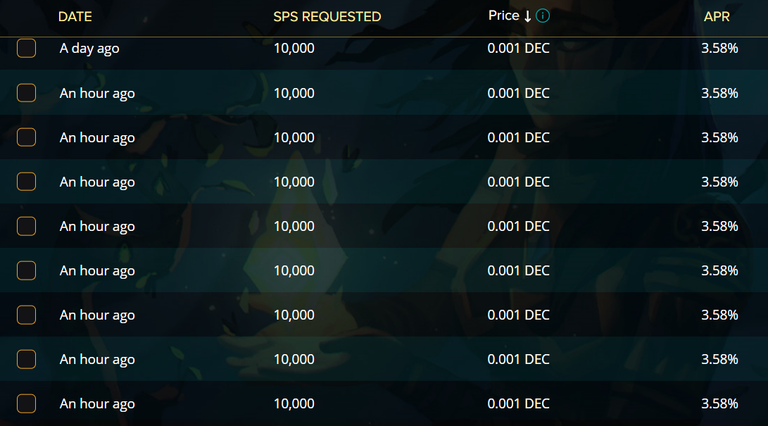Check the box in the third table row
The image size is (768, 426).
[27, 137]
